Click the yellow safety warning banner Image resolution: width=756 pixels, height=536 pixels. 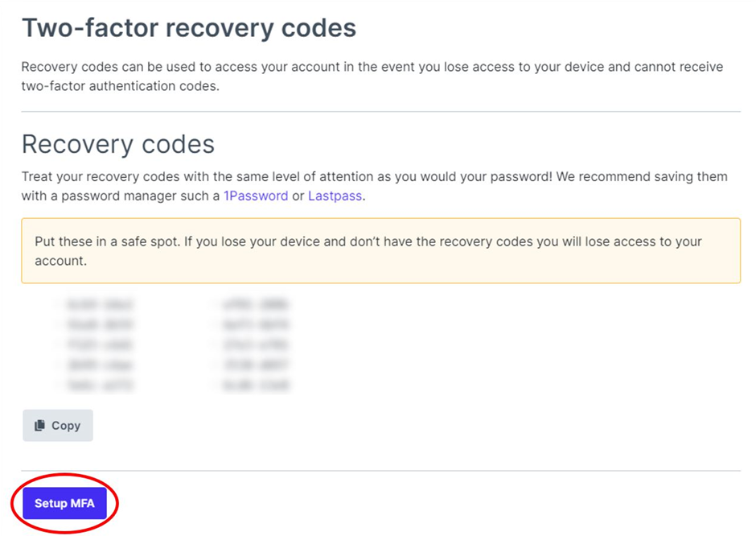point(378,250)
